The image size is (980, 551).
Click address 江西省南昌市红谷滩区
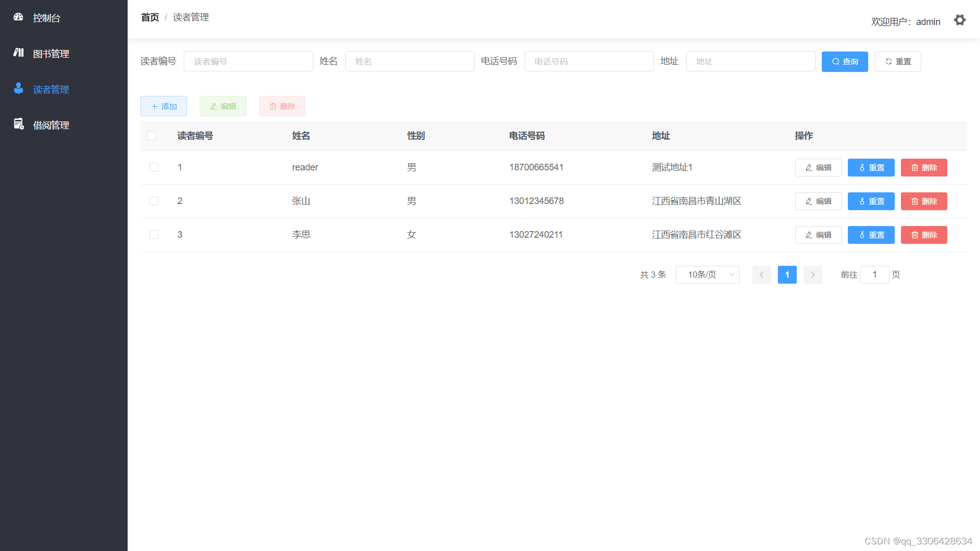coord(697,235)
